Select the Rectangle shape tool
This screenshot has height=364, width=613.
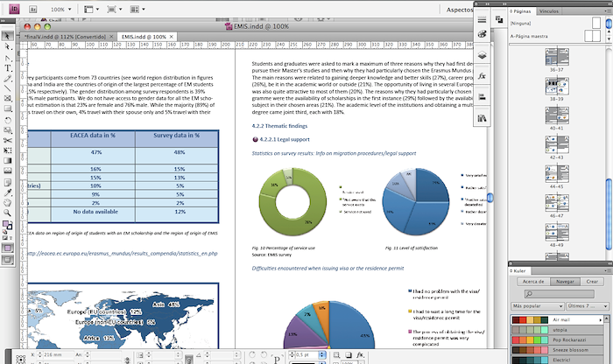[7, 108]
